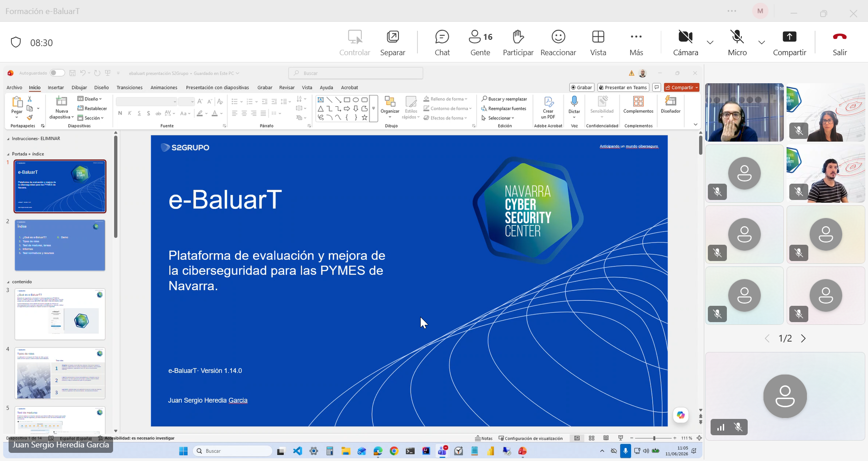868x461 pixels.
Task: Click Buscar y reemplazar
Action: click(504, 99)
